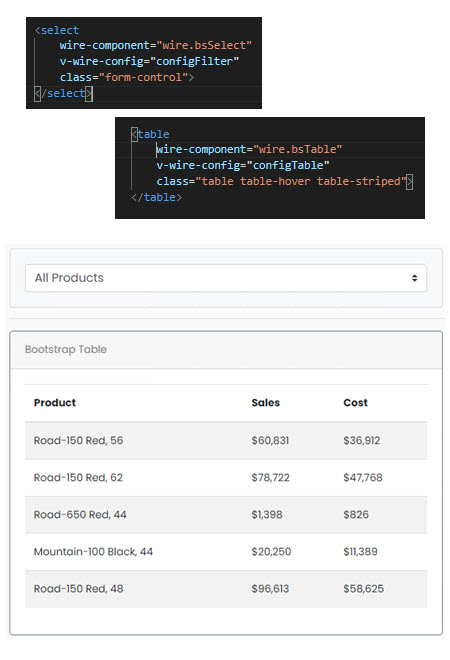The image size is (450, 660).
Task: Click the $58,625 cost cell
Action: coord(363,589)
